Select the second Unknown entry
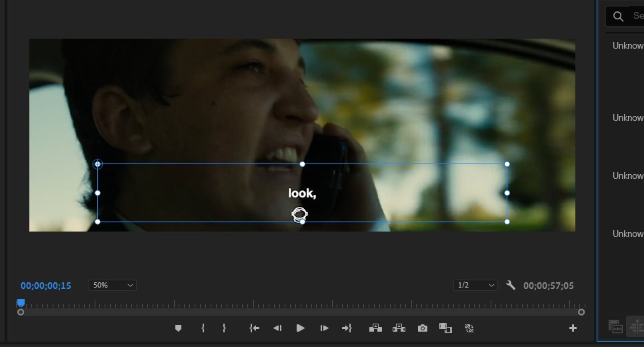The image size is (644, 347). point(628,117)
